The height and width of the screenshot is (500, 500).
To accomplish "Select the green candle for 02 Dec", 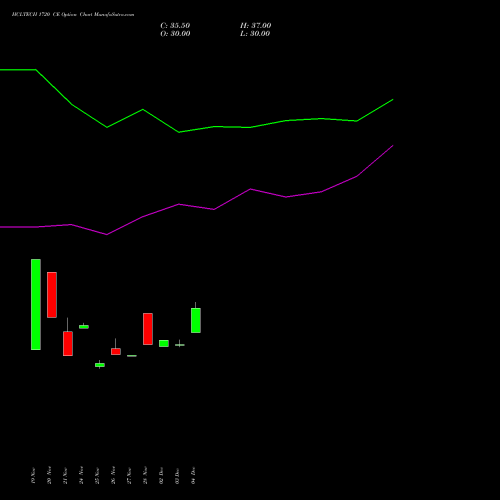I will [164, 343].
